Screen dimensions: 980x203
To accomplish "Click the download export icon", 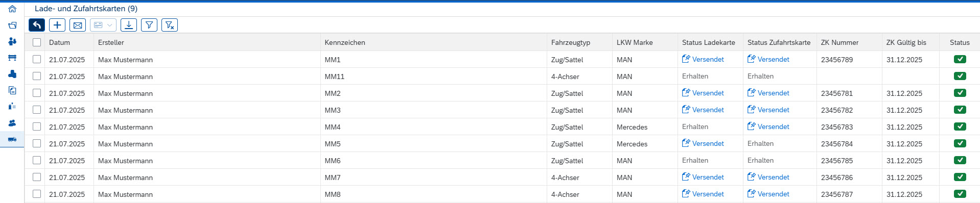I will click(x=129, y=25).
